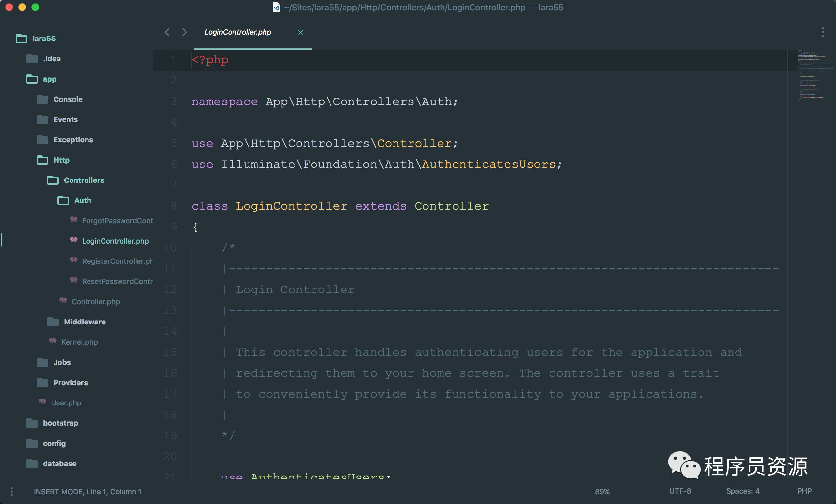Go forward with the right arrow
Screen dimensions: 836x504
tap(184, 32)
